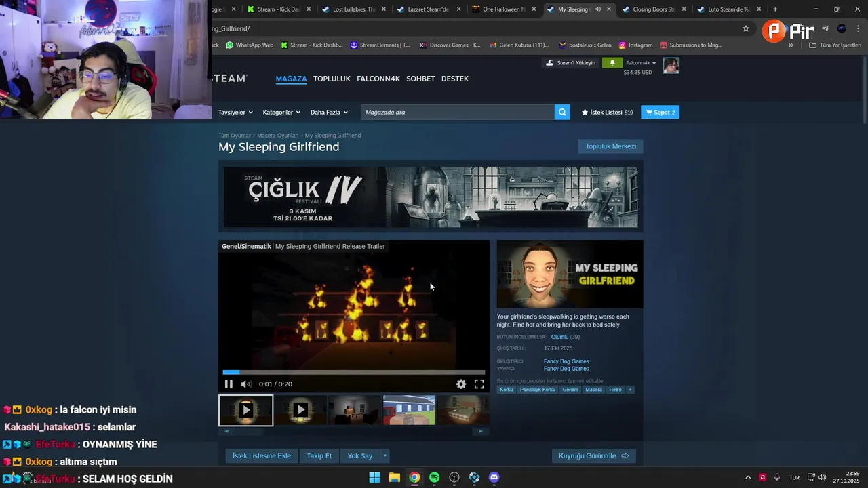Image resolution: width=868 pixels, height=488 pixels.
Task: Switch to Lazaret Steam'de tab
Action: tap(429, 9)
